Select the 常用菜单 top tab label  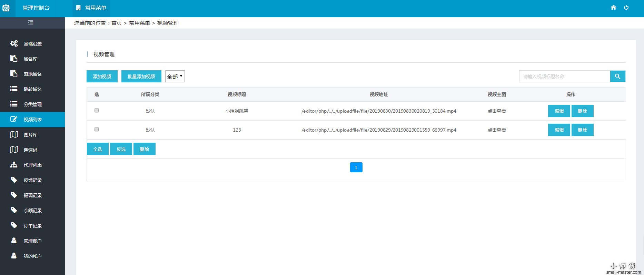[96, 8]
